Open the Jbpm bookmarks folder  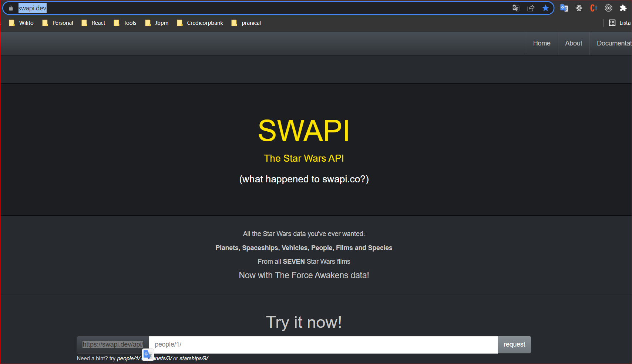coord(157,23)
